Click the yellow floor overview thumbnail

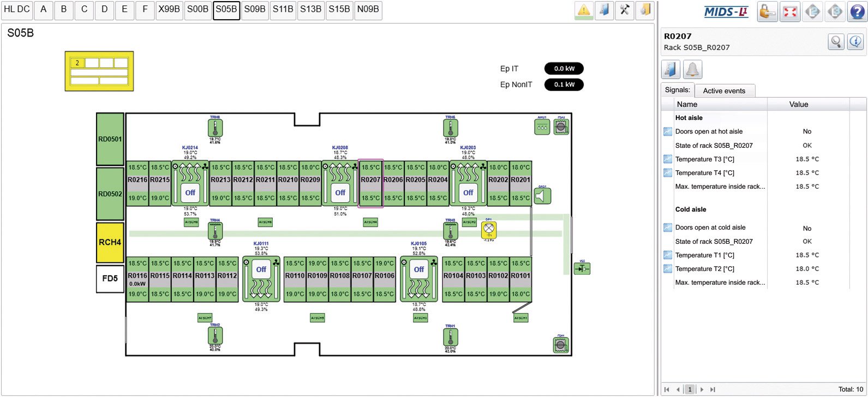99,71
